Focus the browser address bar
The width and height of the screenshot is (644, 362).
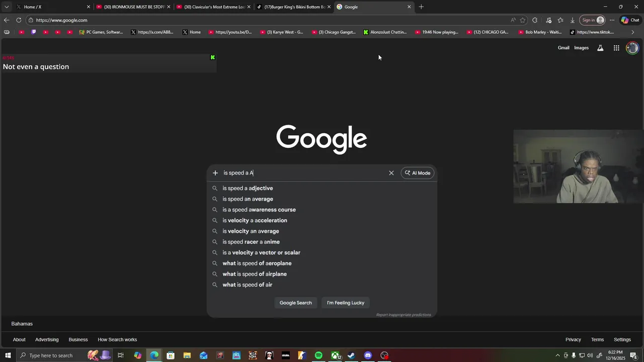coord(267,20)
